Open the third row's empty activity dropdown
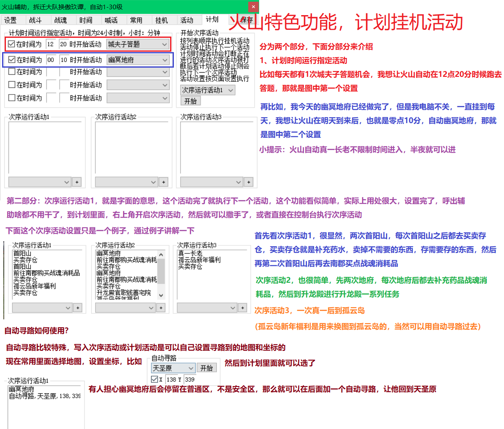 [x=138, y=72]
